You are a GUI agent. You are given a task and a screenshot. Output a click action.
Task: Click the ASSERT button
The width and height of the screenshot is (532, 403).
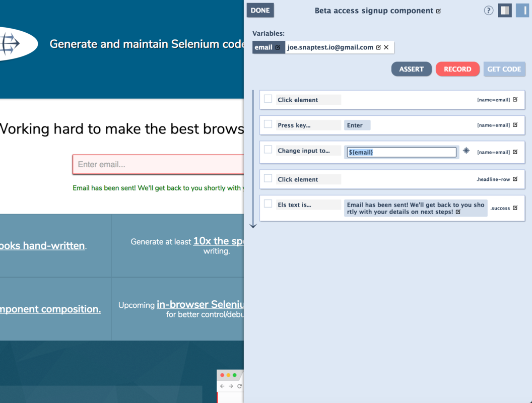coord(411,69)
